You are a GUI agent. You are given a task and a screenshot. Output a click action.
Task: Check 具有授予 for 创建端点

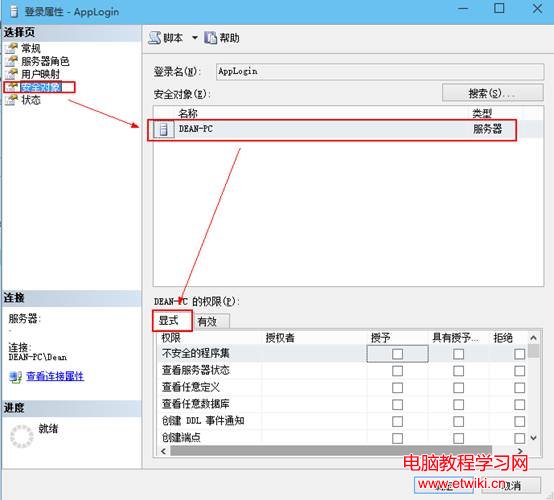pyautogui.click(x=459, y=438)
